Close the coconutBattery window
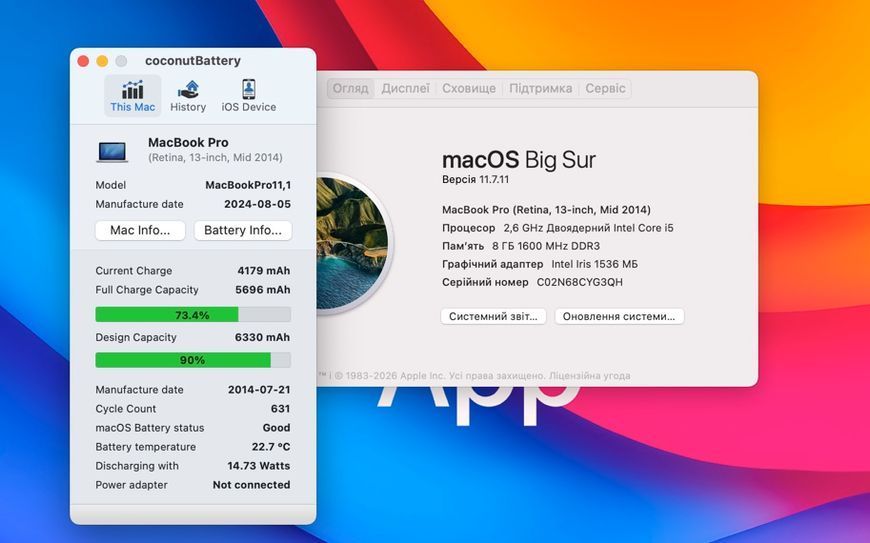This screenshot has height=543, width=870. click(83, 61)
